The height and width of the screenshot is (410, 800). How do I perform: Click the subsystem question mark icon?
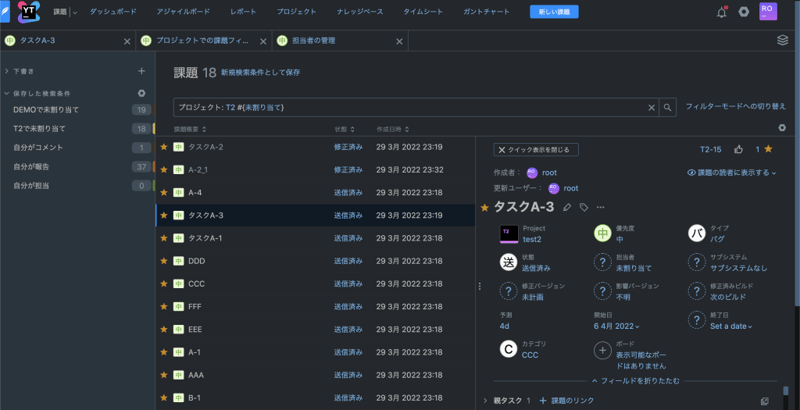696,263
